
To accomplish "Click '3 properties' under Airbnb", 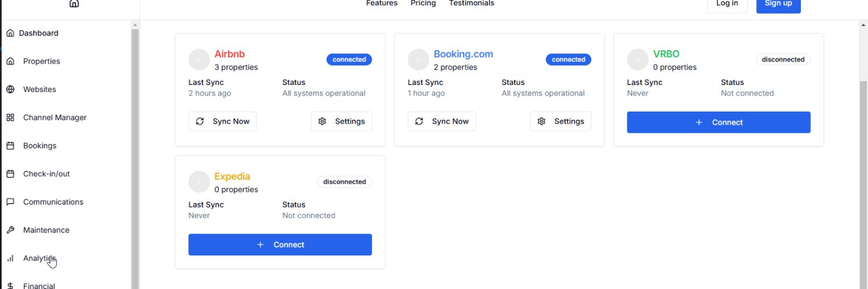I will tap(236, 68).
